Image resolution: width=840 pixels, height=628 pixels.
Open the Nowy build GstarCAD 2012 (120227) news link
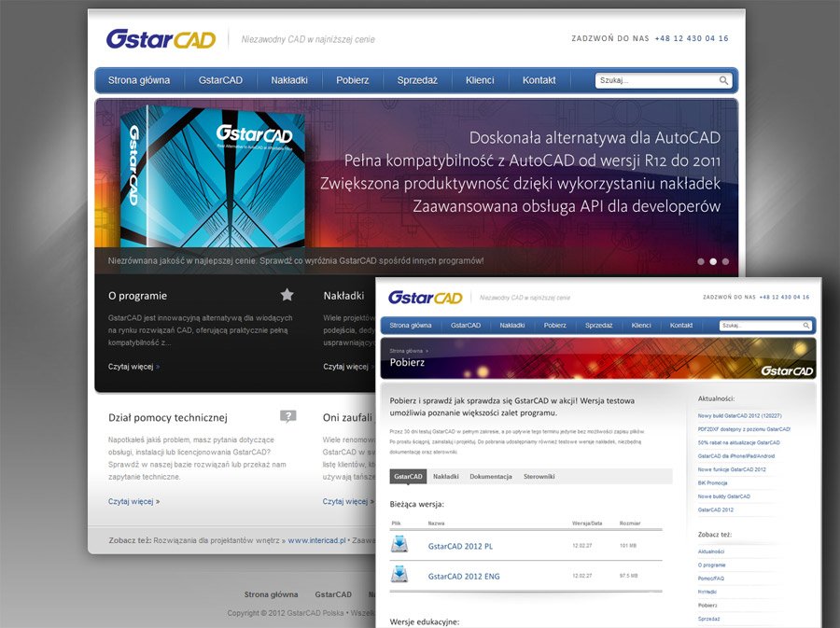point(739,415)
